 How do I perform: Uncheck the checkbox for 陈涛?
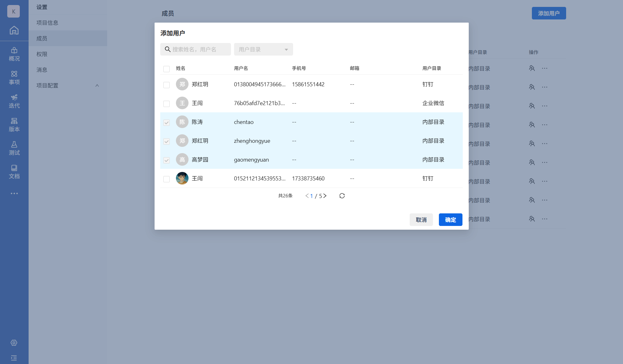(x=167, y=122)
